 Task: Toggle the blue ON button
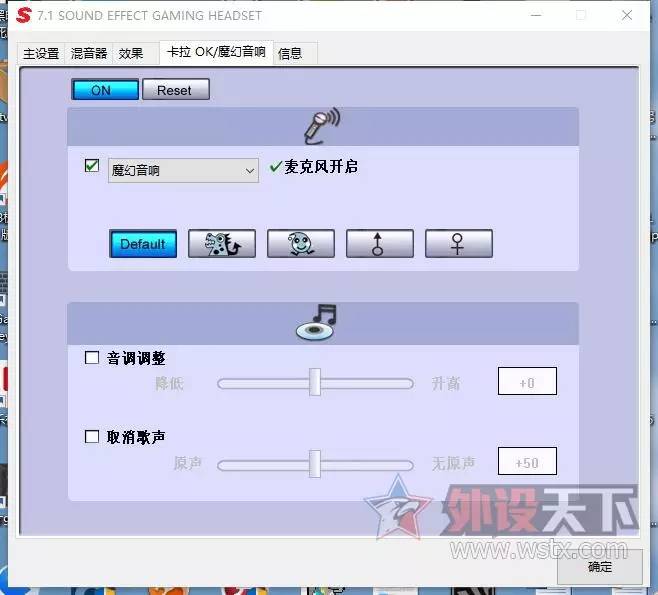(105, 90)
